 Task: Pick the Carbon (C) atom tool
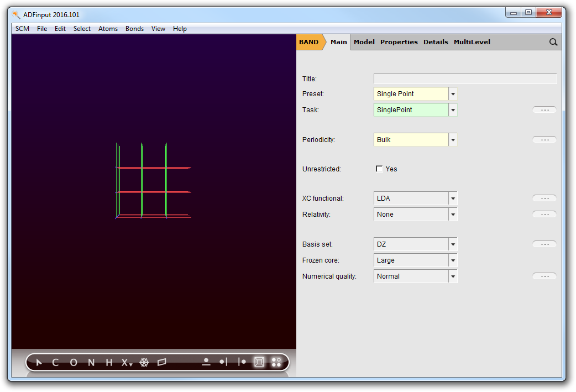[x=55, y=363]
